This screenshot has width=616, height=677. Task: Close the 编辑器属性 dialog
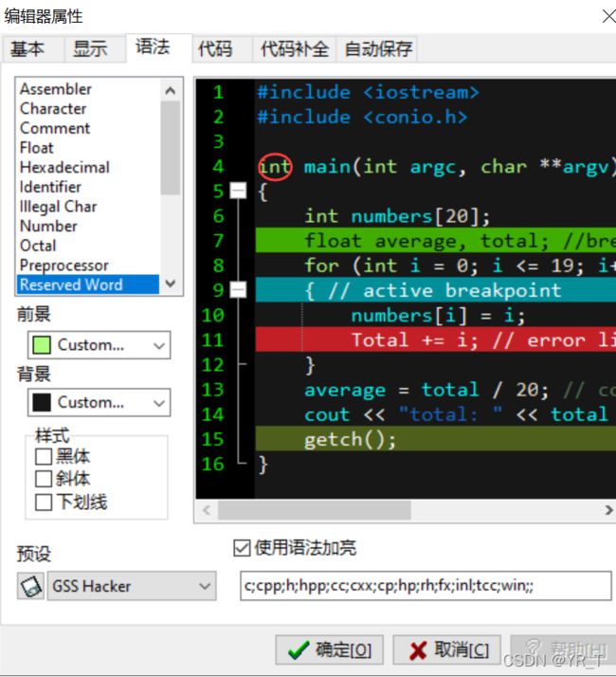pos(608,16)
